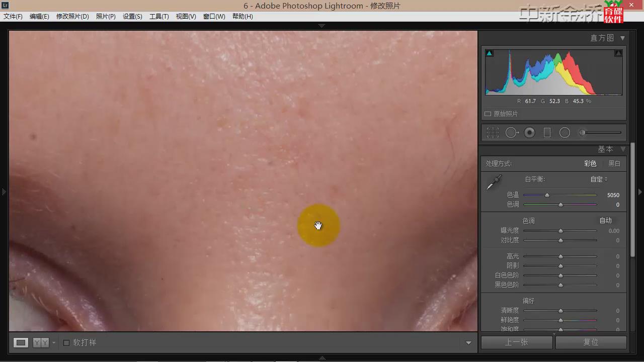The width and height of the screenshot is (644, 362).
Task: Click the color temperature value 5050
Action: (613, 195)
